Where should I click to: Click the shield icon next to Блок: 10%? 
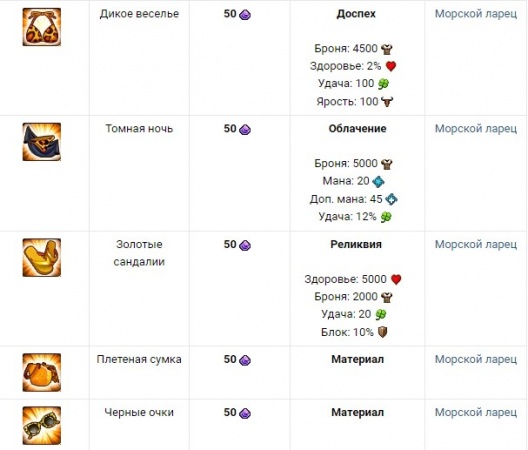coord(383,332)
